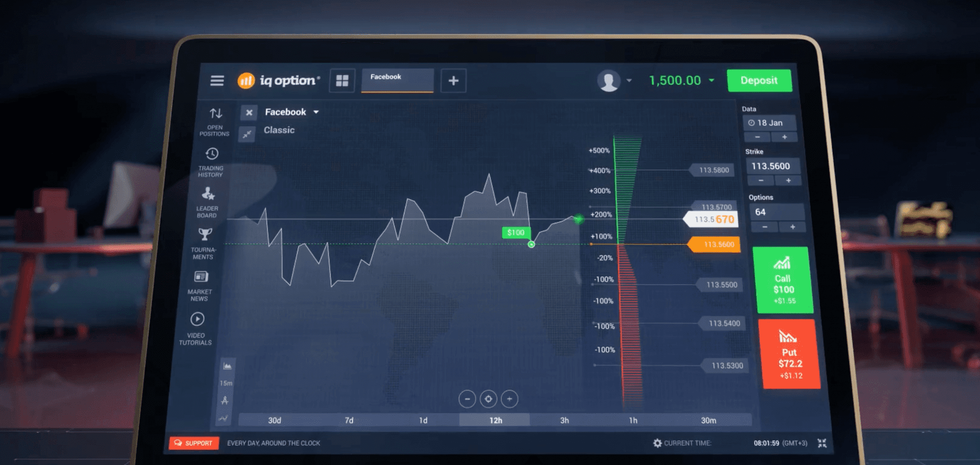Viewport: 980px width, 465px height.
Task: Click the iq option logo
Action: pos(278,80)
